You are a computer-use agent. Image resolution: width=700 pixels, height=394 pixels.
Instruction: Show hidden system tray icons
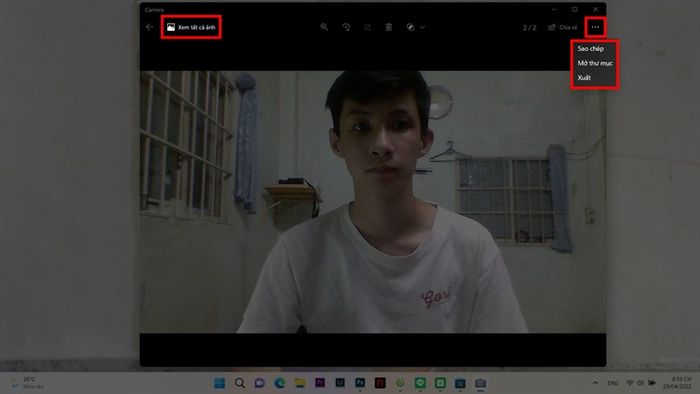595,383
